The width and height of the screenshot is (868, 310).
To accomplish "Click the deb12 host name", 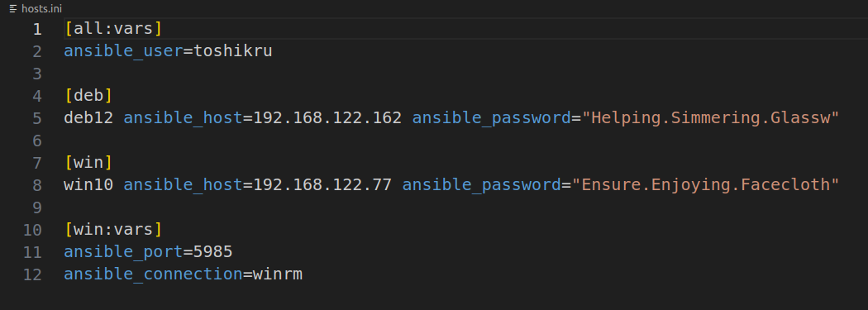I will (x=88, y=118).
